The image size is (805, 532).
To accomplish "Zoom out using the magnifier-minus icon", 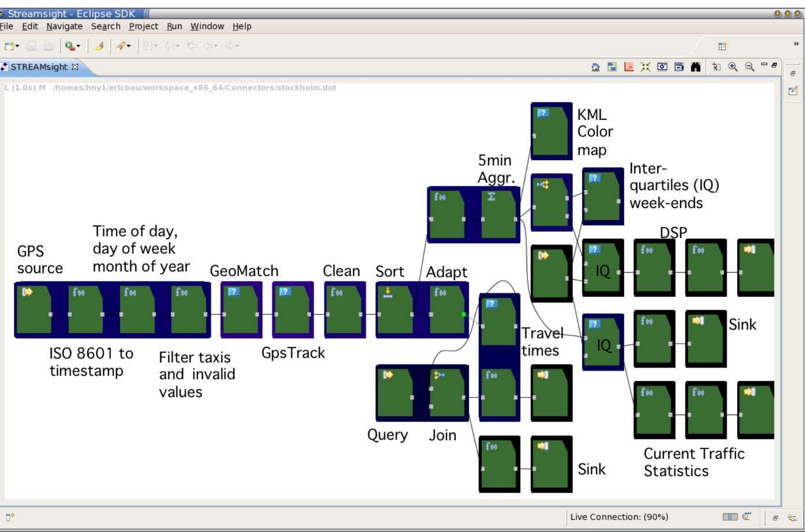I will click(x=749, y=68).
